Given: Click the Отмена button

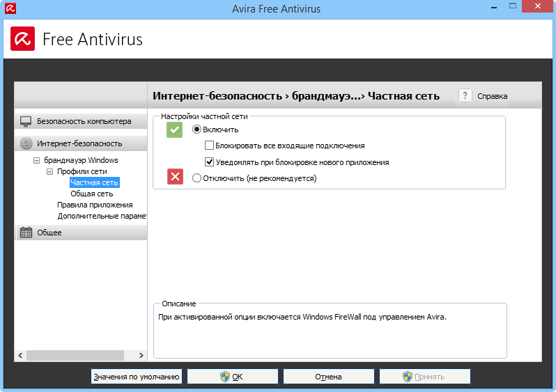Looking at the screenshot, I should click(x=329, y=377).
